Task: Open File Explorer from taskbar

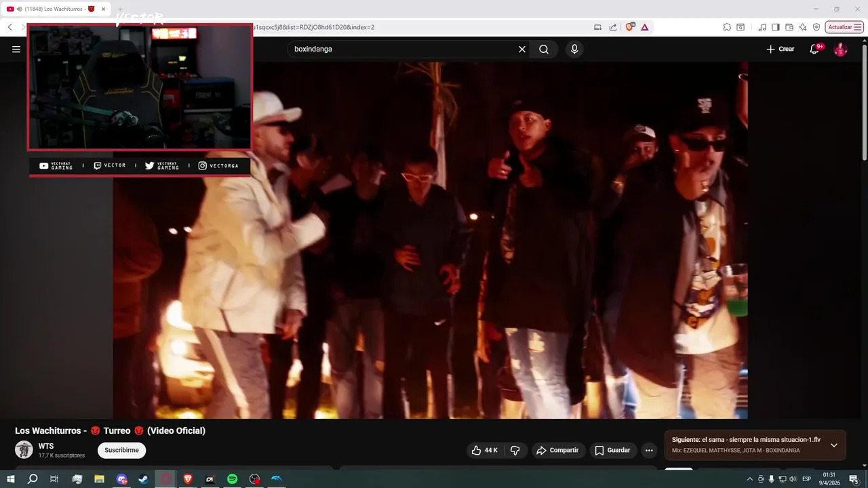Action: (x=99, y=479)
